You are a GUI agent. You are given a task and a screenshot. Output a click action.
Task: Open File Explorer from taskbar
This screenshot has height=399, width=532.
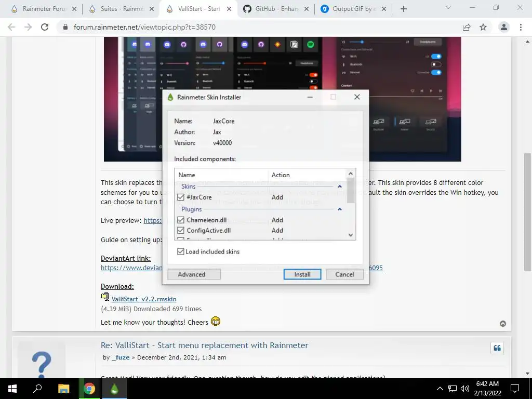63,389
